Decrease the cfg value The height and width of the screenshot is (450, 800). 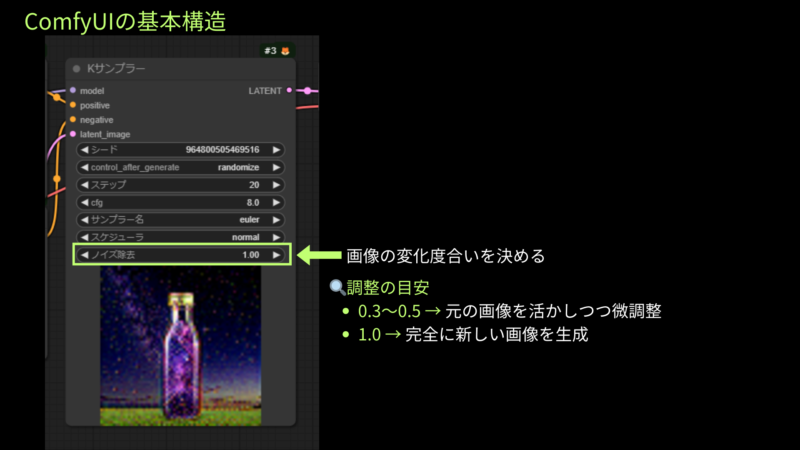click(x=85, y=203)
